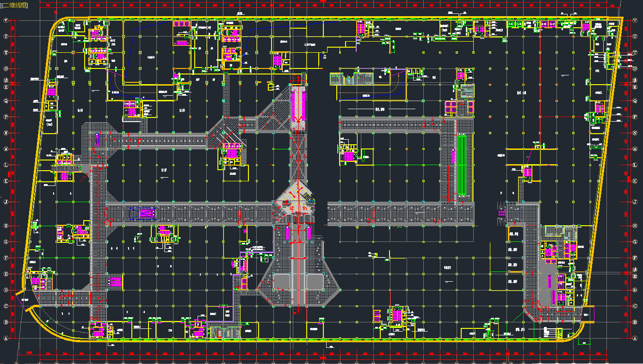Select the left-side axis bubble T
Image resolution: width=643 pixels, height=364 pixels.
(6, 52)
